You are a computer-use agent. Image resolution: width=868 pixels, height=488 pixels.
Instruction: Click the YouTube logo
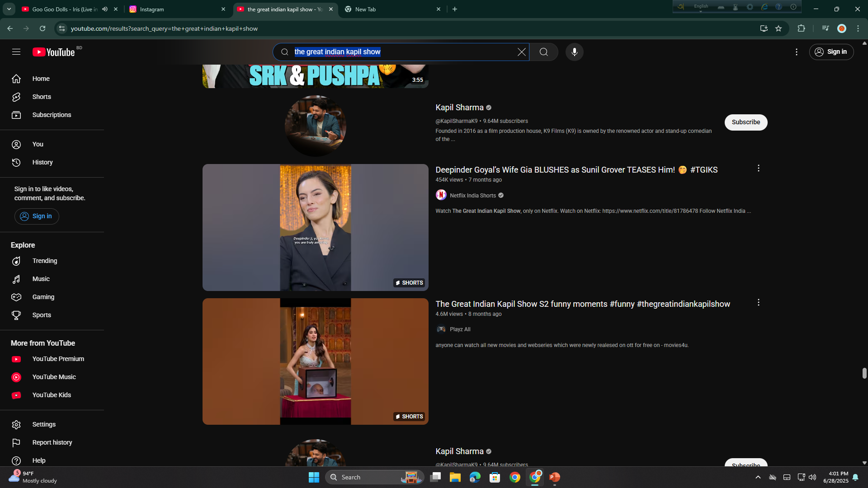coord(54,52)
